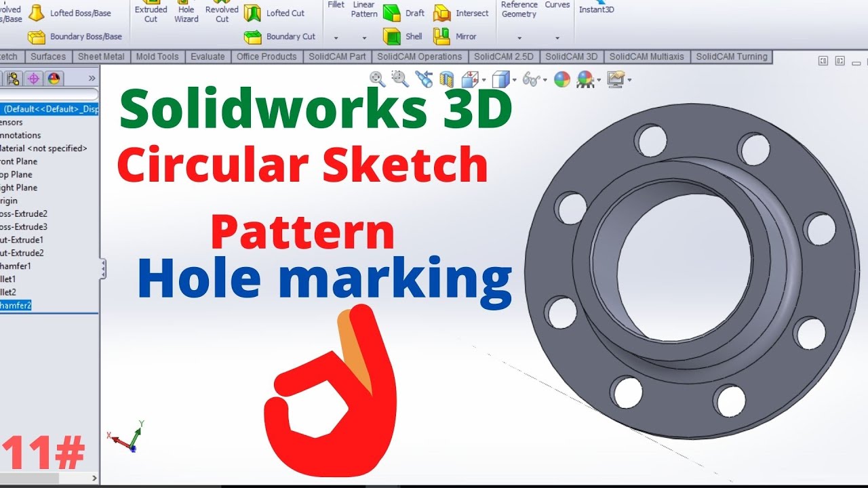Activate Zoom to Area in view toolbar

[x=400, y=79]
